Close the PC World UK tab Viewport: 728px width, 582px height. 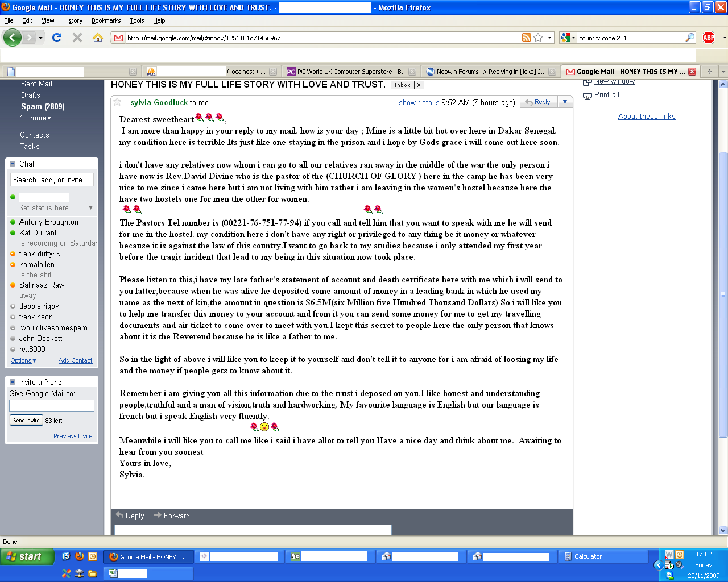(412, 72)
